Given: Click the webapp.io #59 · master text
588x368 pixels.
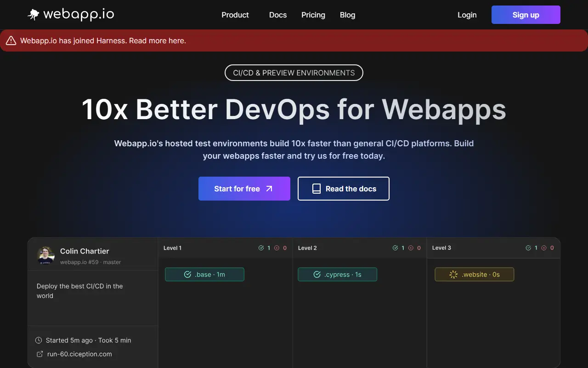Looking at the screenshot, I should (x=90, y=262).
